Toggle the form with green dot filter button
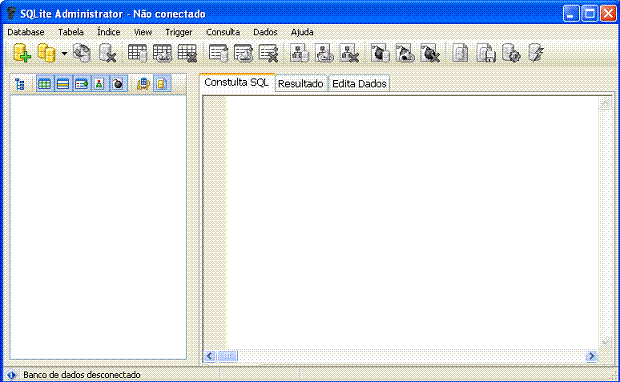 [81, 84]
